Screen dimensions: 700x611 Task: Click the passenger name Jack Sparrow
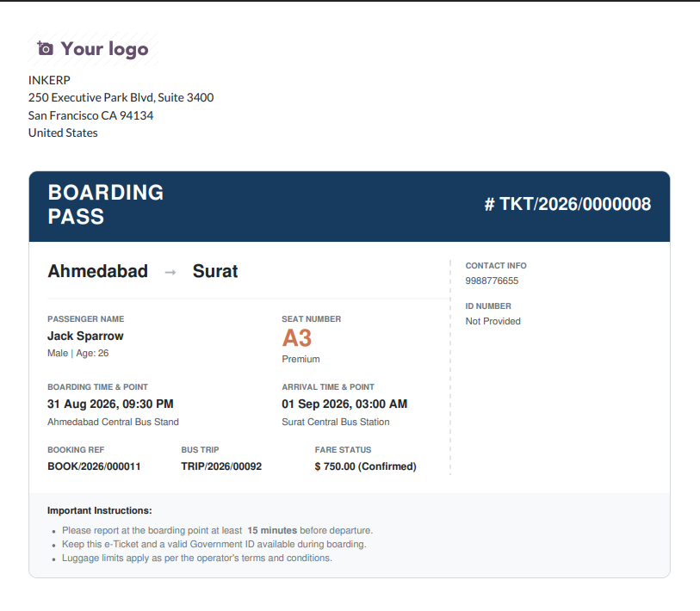point(85,336)
